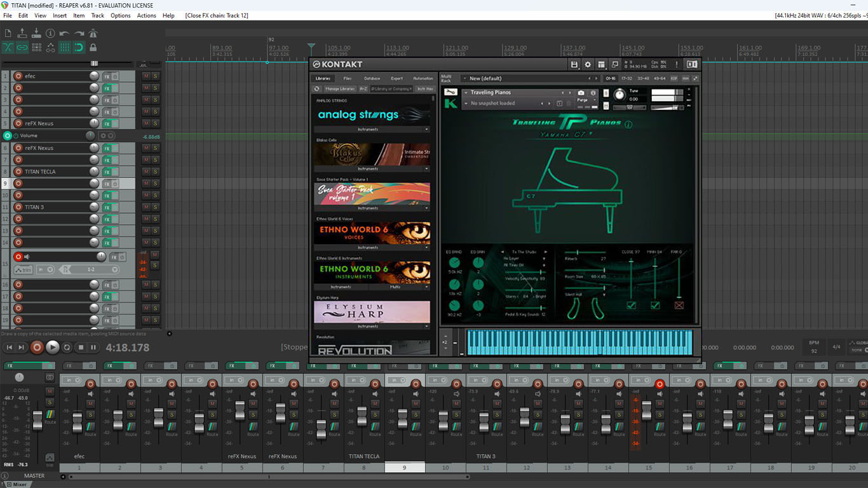Toggle repeat loop button in transport

pos(67,348)
